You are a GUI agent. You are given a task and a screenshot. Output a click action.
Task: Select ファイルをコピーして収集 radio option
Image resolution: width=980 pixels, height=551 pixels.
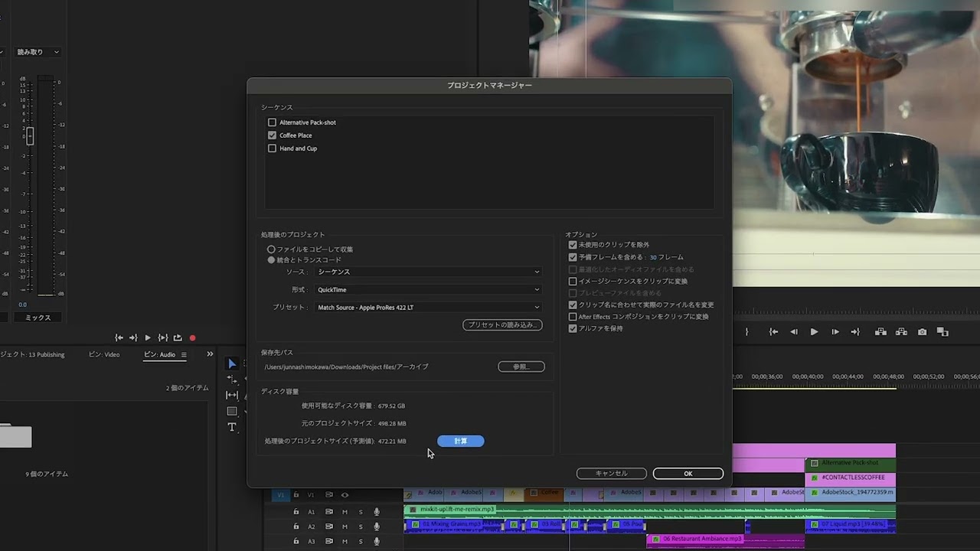click(271, 249)
